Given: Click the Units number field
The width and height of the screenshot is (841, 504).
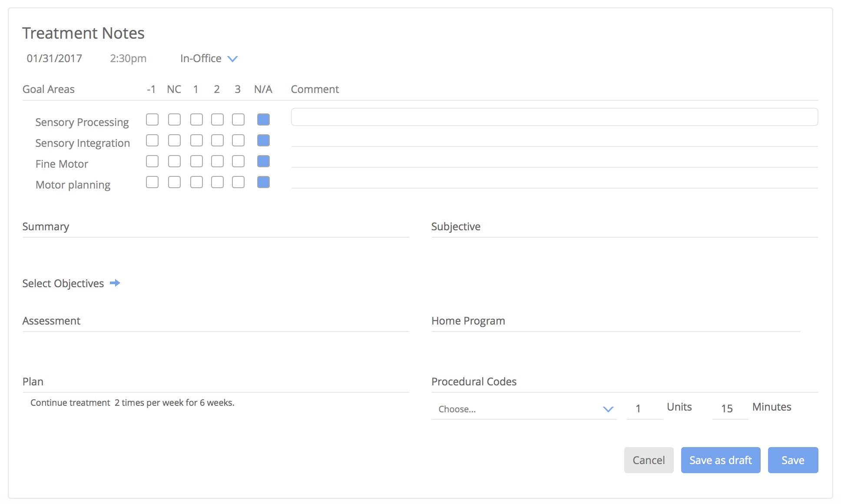Looking at the screenshot, I should pos(644,408).
